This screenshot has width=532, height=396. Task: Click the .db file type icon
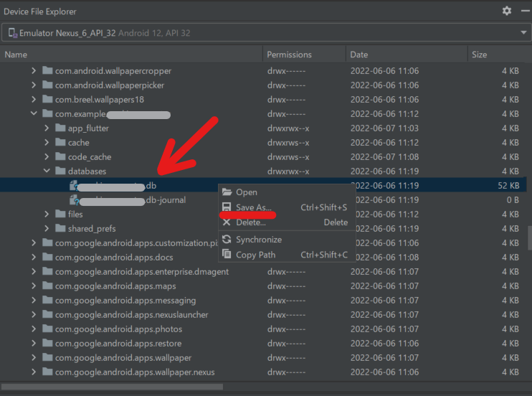click(74, 185)
